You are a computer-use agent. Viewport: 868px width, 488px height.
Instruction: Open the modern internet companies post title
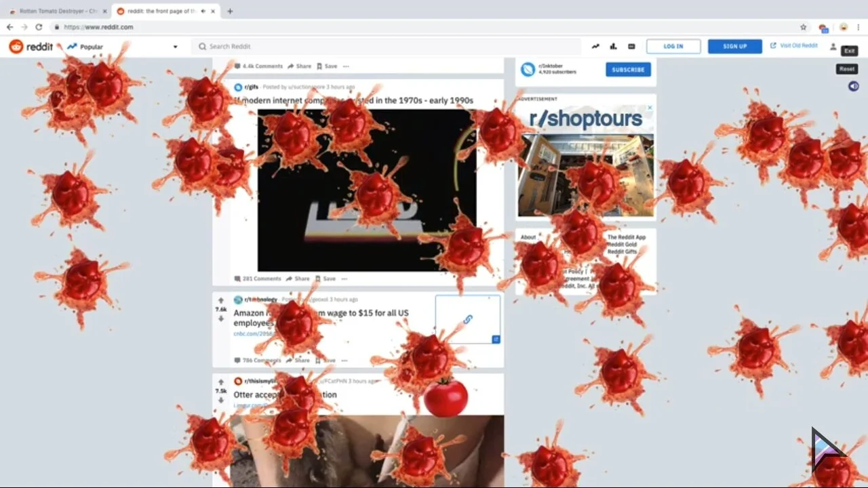point(353,100)
